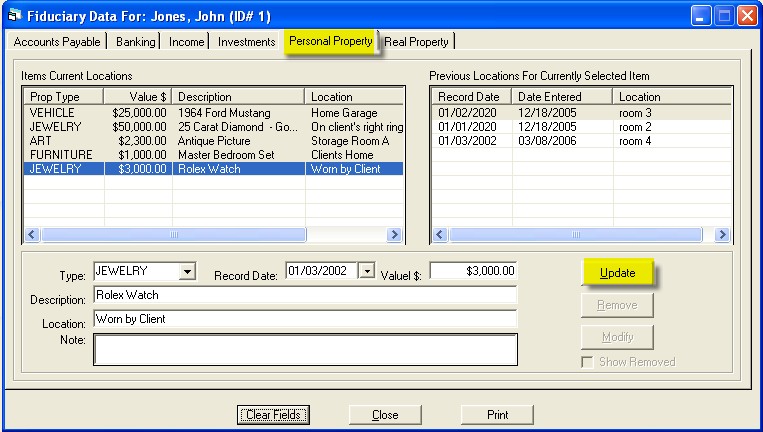Sort by Prop Type column header
Screen dimensions: 763x432
[x=64, y=96]
